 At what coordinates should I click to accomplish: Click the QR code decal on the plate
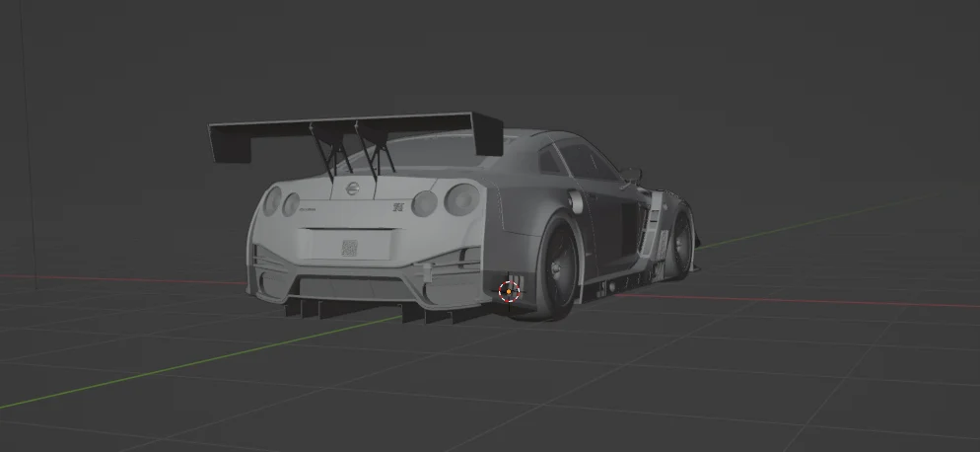(349, 248)
